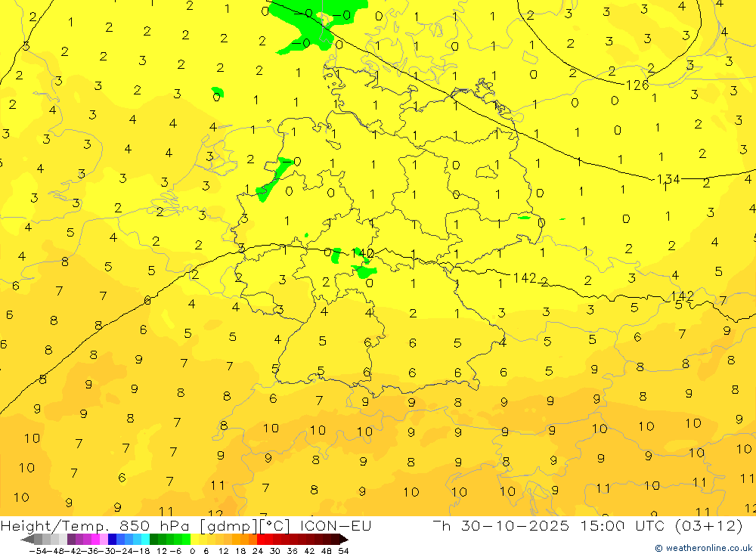Click the 126 contour line label
The width and height of the screenshot is (756, 554).
pyautogui.click(x=637, y=85)
